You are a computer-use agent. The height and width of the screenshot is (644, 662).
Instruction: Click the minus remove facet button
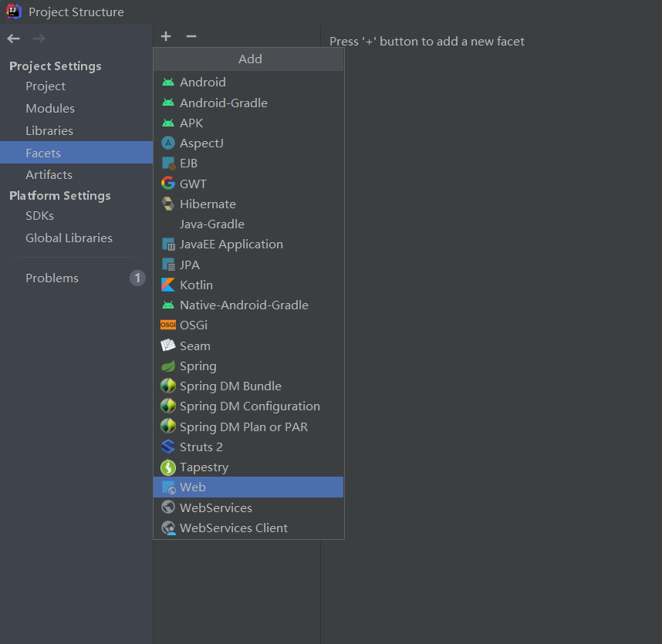[191, 36]
